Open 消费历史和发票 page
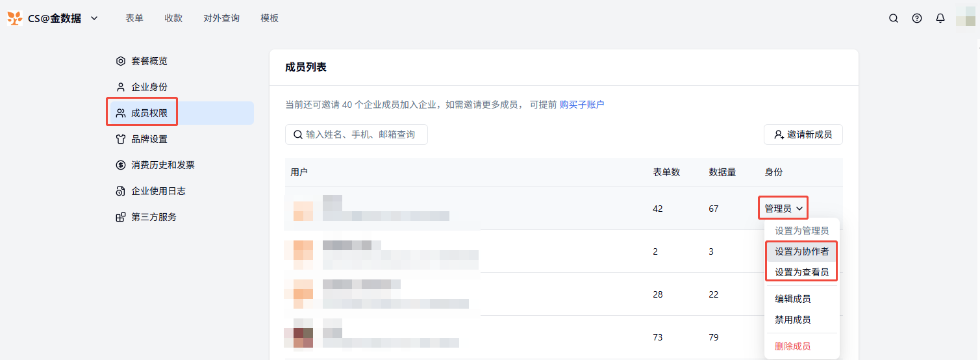980x360 pixels. coord(162,165)
